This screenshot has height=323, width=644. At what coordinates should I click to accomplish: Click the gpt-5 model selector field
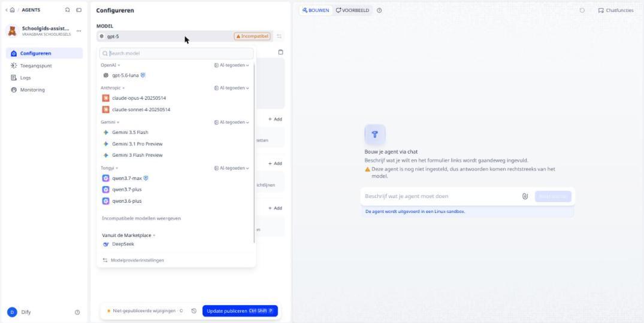pos(184,36)
